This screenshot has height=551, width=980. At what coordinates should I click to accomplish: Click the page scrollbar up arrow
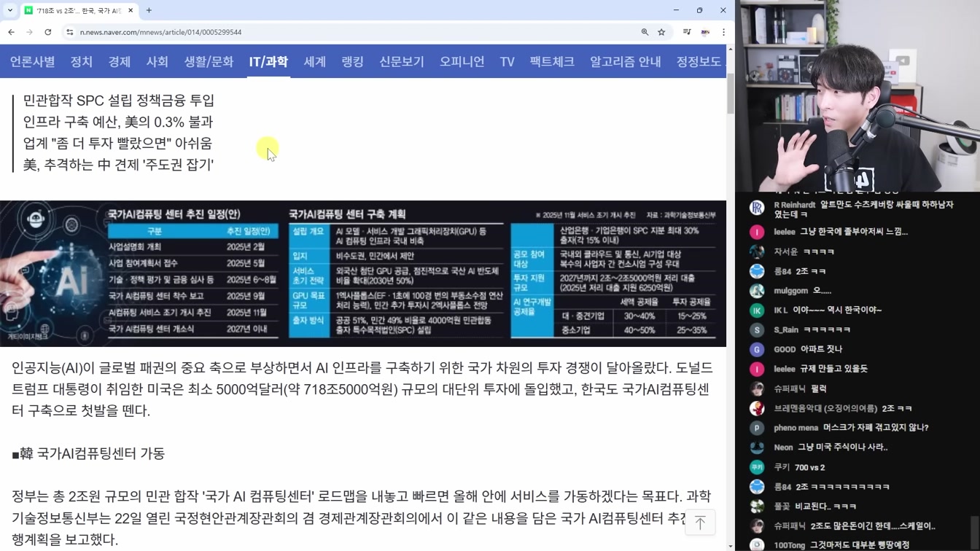coord(731,49)
